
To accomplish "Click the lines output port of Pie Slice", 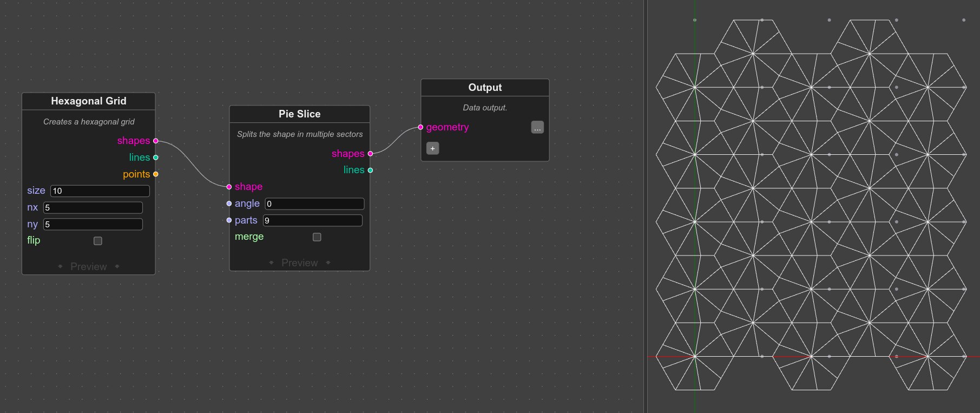I will [370, 170].
